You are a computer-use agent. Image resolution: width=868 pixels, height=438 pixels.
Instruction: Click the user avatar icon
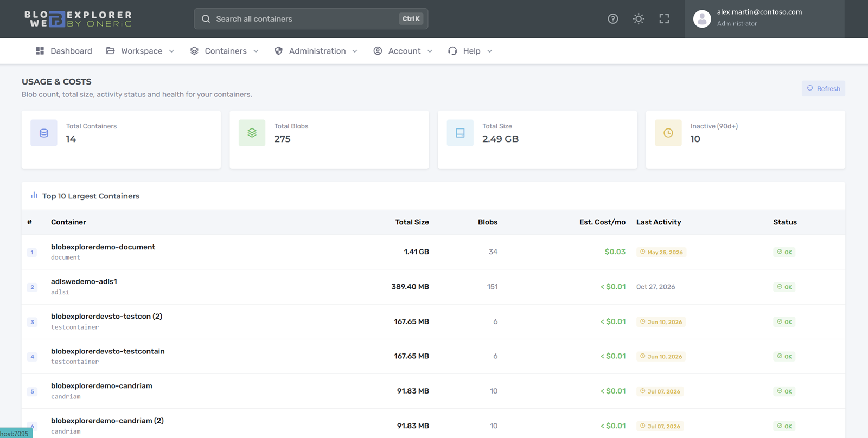702,19
